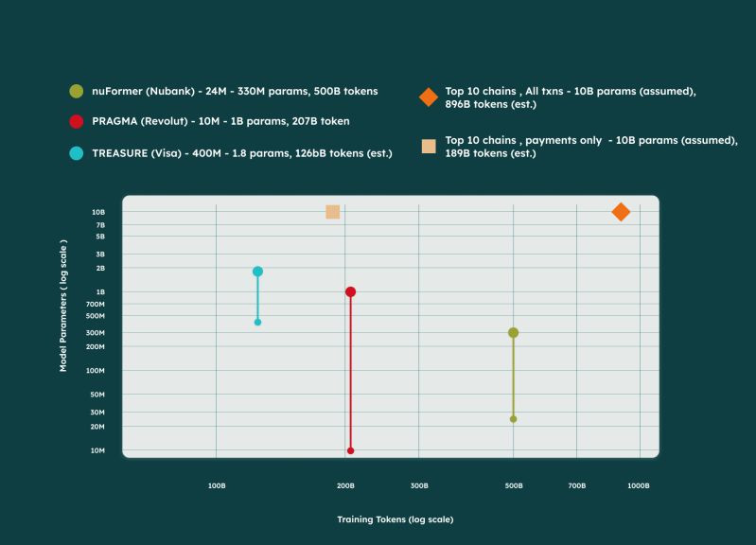
Task: Click the Training Tokens axis title
Action: click(x=396, y=519)
